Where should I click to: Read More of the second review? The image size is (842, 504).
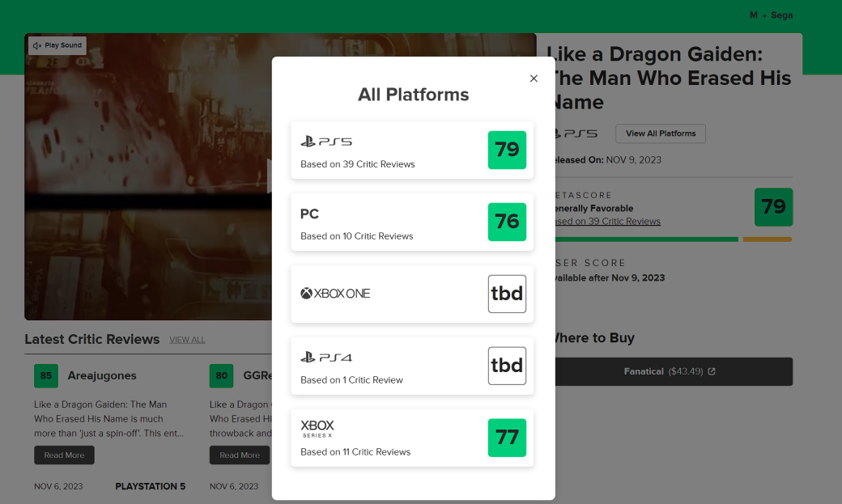[x=240, y=455]
